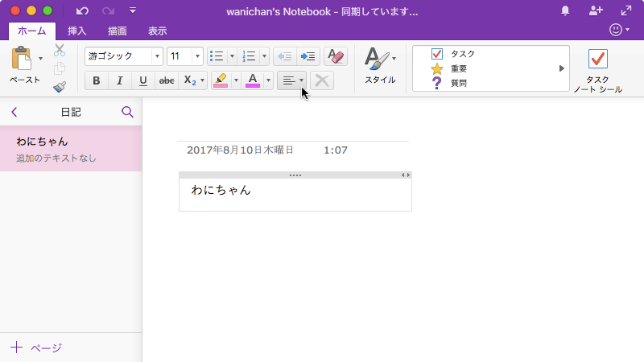This screenshot has width=644, height=362.
Task: Click the Cut scissors icon
Action: point(60,50)
